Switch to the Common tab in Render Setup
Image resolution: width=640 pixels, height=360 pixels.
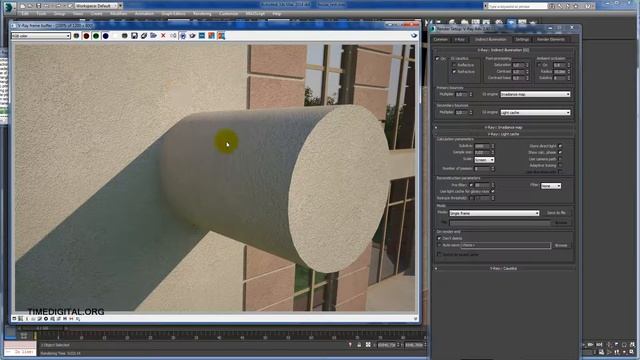(440, 40)
